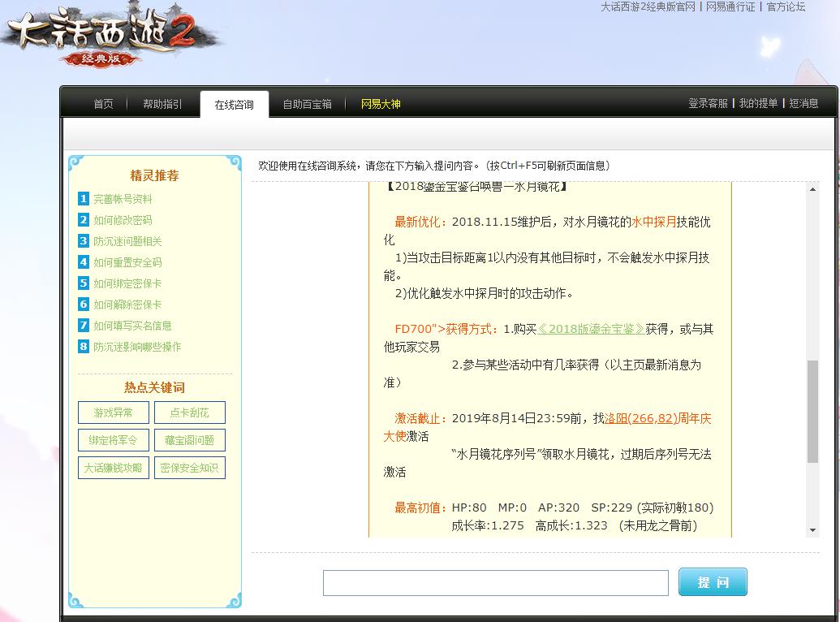Click the number 2 icon beside 如何修改密码
Screen dimensions: 840x622
point(84,220)
